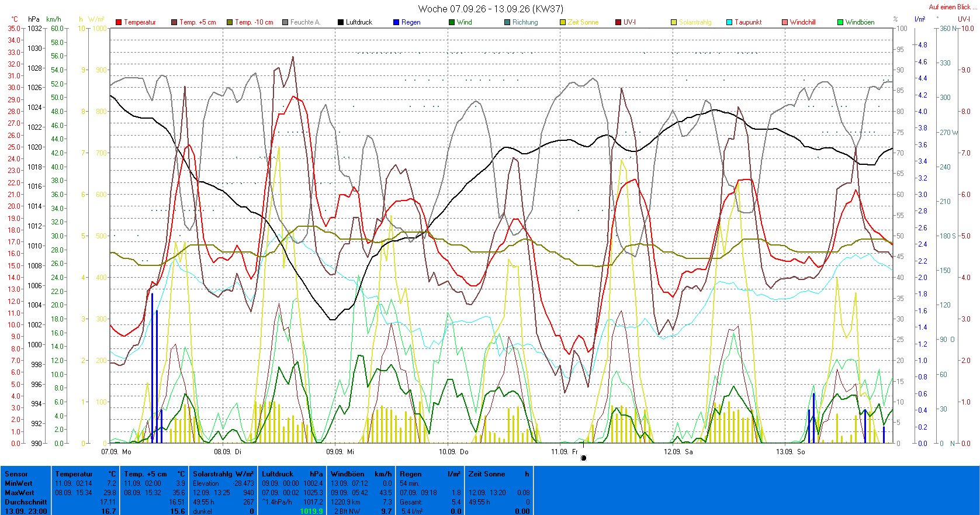Click the "Regen" legend label
Screen dimensions: 980x515
[x=411, y=22]
